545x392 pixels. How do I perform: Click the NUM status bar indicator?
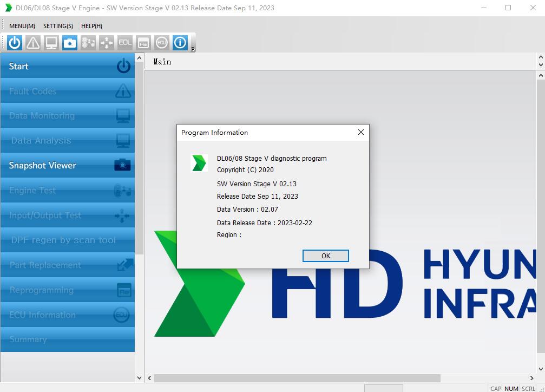click(x=511, y=389)
